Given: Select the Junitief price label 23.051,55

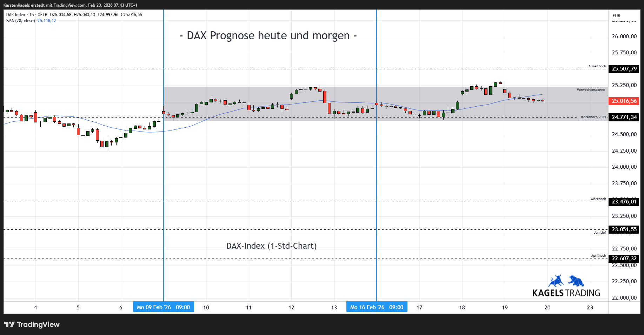Looking at the screenshot, I should point(624,229).
